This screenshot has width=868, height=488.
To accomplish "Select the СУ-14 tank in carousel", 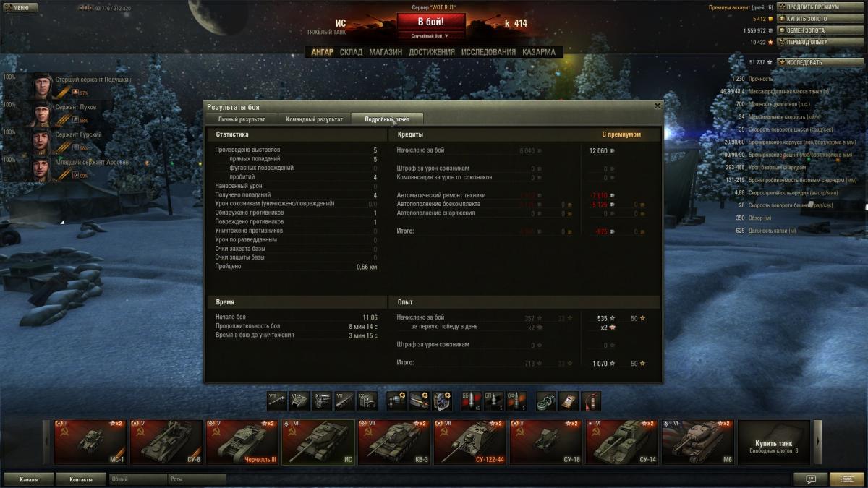I will [621, 442].
